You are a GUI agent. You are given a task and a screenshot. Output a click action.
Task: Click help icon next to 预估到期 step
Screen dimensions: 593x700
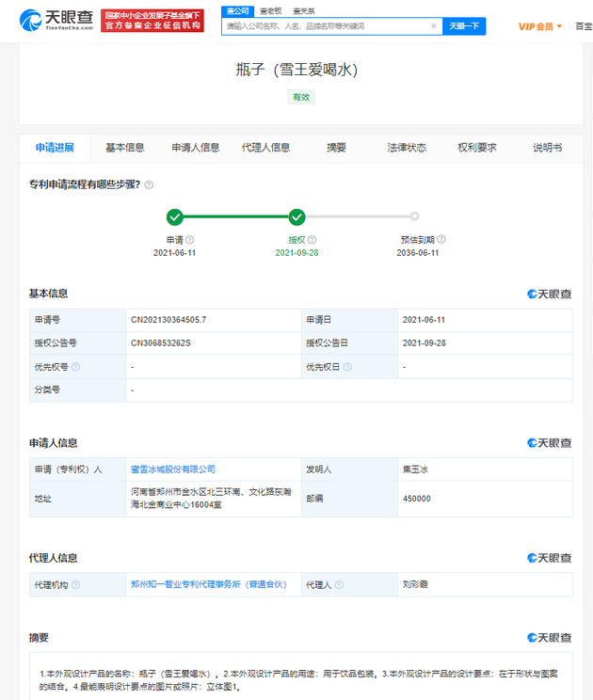point(441,239)
